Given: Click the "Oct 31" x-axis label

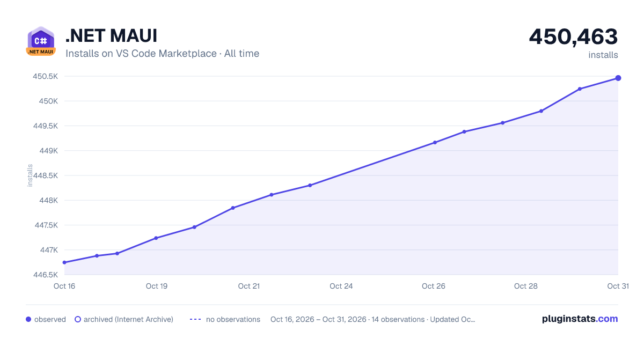Looking at the screenshot, I should 618,286.
